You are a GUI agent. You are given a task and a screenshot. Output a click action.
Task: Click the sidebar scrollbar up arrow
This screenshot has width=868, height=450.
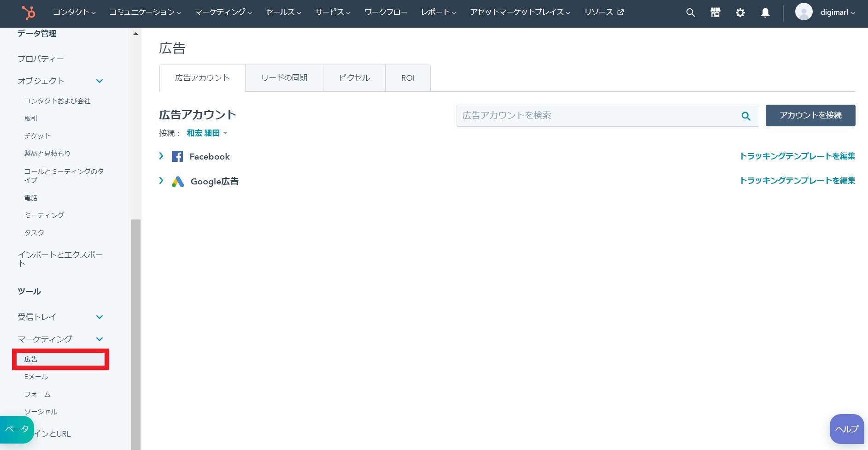pyautogui.click(x=135, y=34)
